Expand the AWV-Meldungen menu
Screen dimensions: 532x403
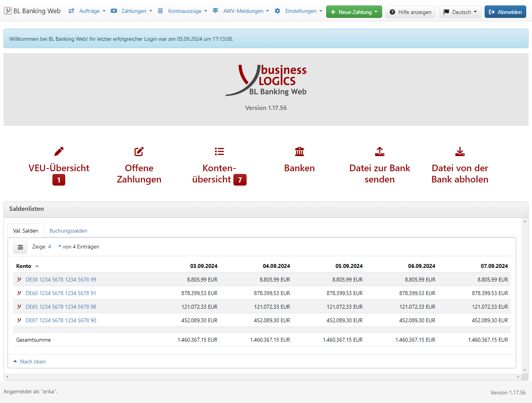click(246, 11)
